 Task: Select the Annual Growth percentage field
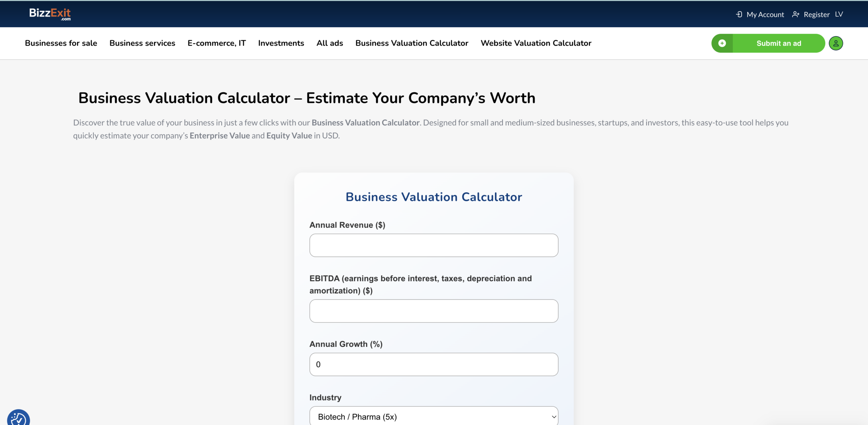[434, 364]
